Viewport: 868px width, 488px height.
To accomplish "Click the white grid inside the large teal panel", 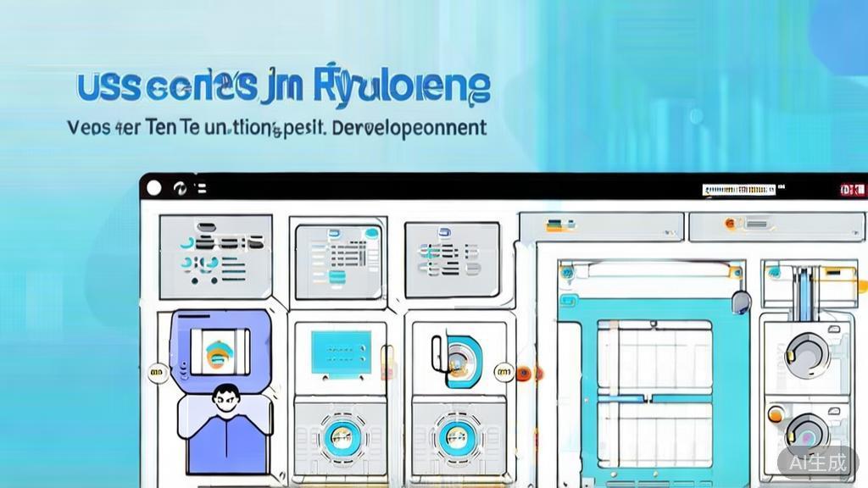I will (654, 393).
